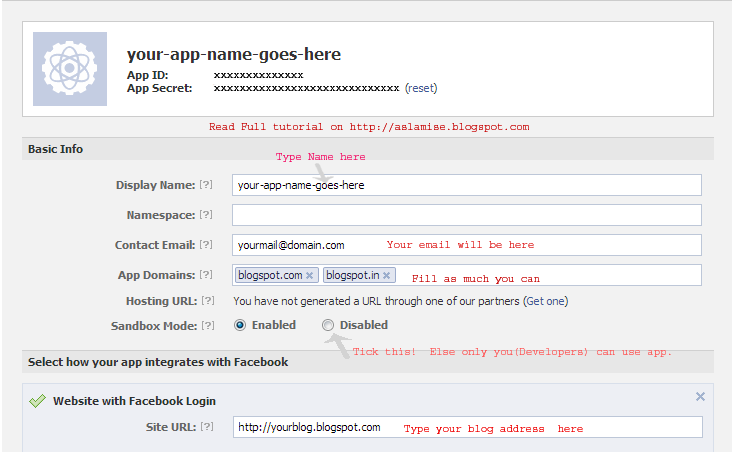Remove the blogspot.in domain tag

(387, 275)
